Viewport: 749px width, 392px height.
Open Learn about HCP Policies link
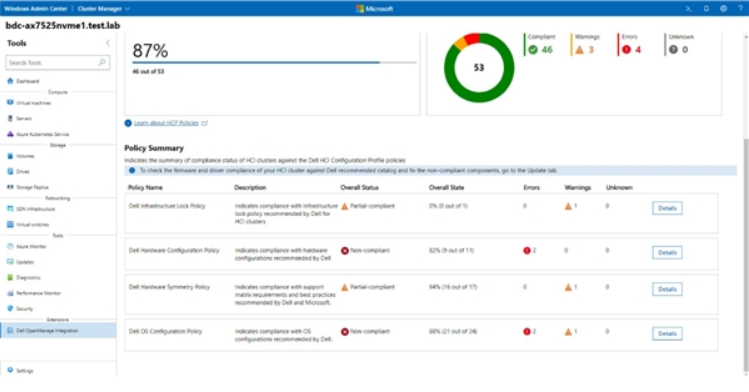[166, 123]
